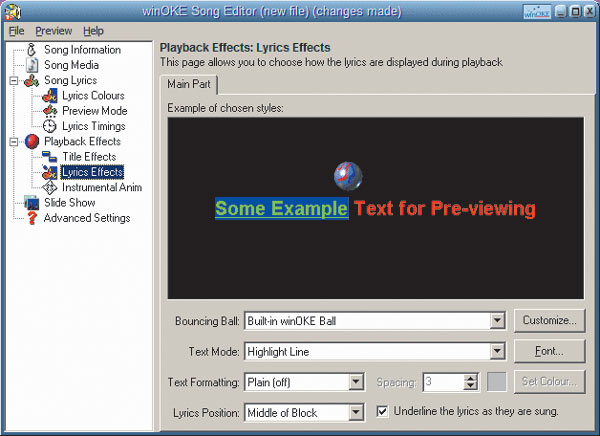Click the Preview Mode icon
This screenshot has width=600, height=436.
coord(50,111)
